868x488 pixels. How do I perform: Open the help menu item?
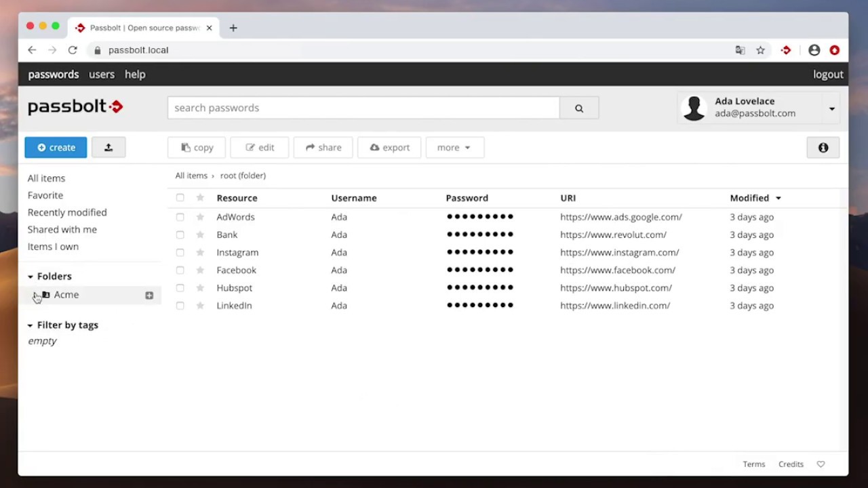click(135, 75)
